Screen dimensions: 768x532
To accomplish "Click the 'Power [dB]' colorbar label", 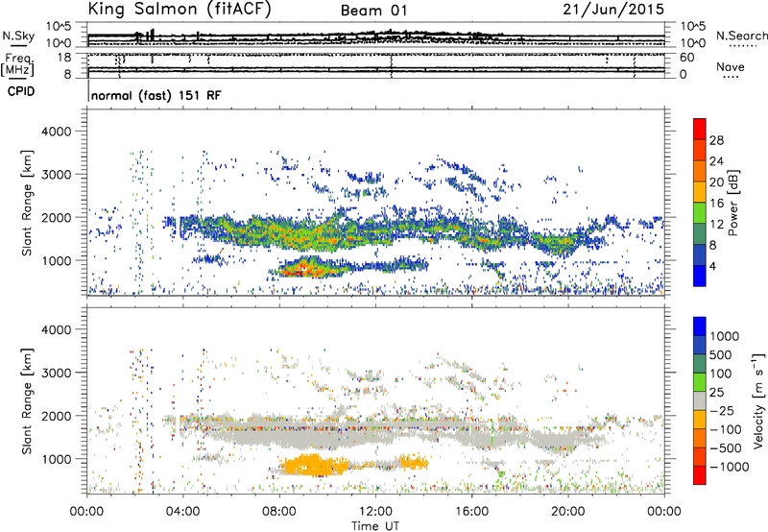I will click(733, 203).
